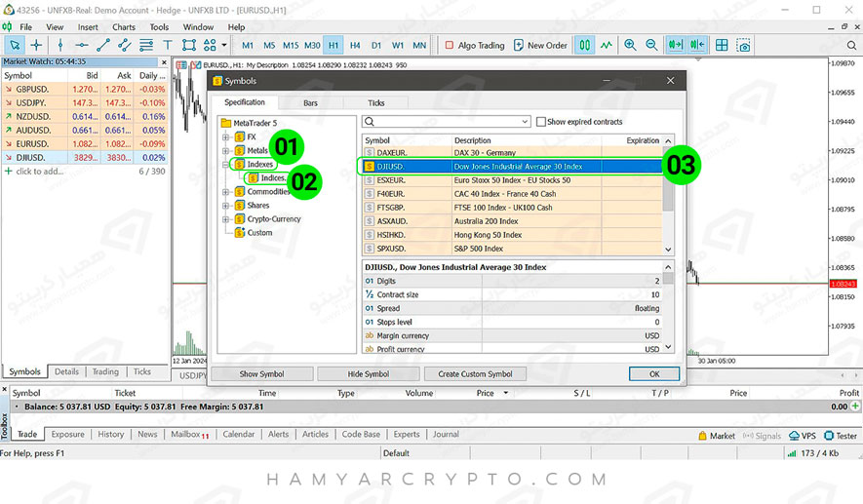Switch to the Bars tab

(x=310, y=102)
